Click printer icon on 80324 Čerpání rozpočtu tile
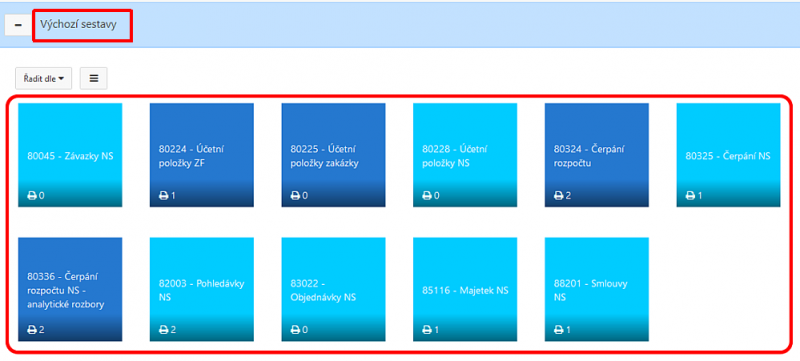The image size is (800, 361). [558, 195]
